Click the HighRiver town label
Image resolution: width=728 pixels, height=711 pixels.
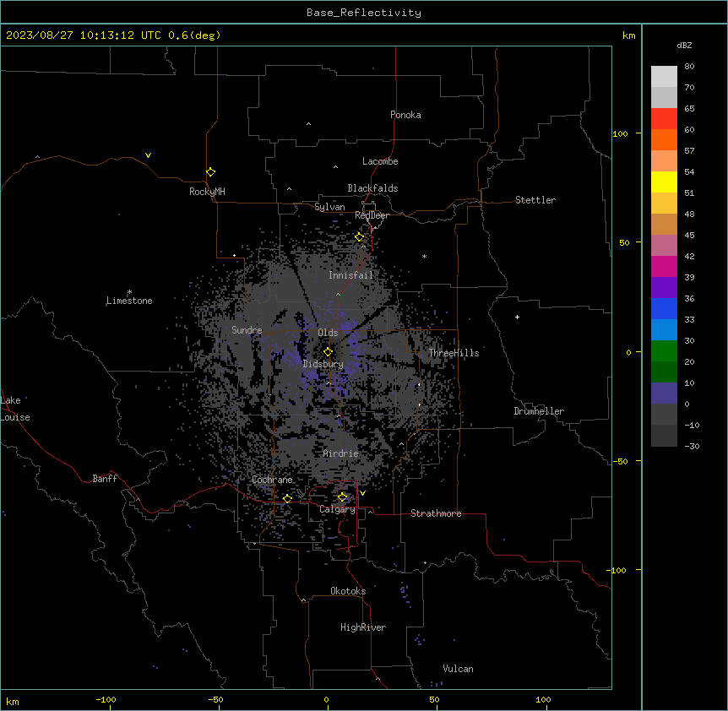(x=363, y=627)
